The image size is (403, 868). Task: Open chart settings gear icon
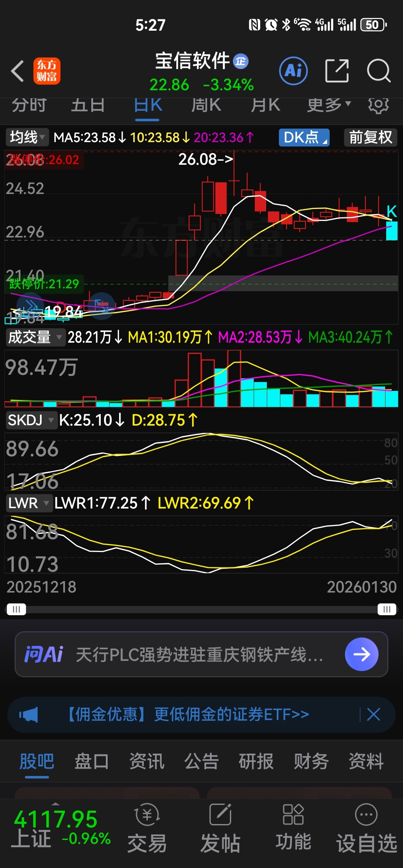(378, 105)
